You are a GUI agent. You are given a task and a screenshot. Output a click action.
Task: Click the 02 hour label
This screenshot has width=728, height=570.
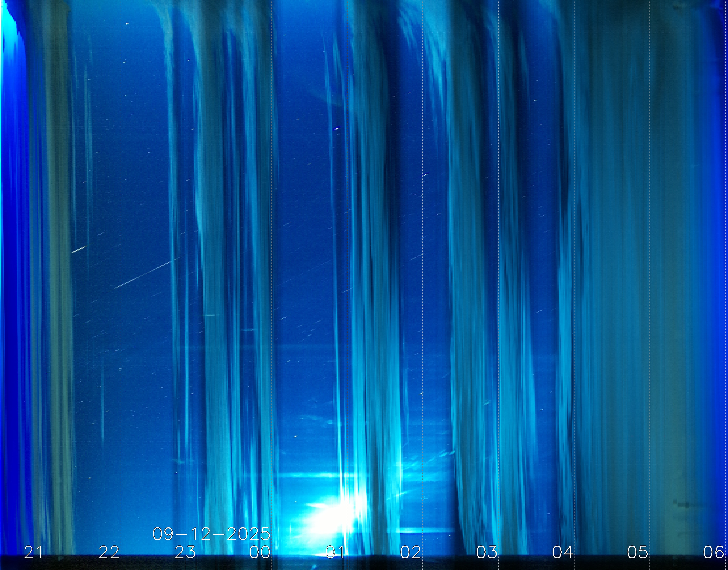(411, 552)
